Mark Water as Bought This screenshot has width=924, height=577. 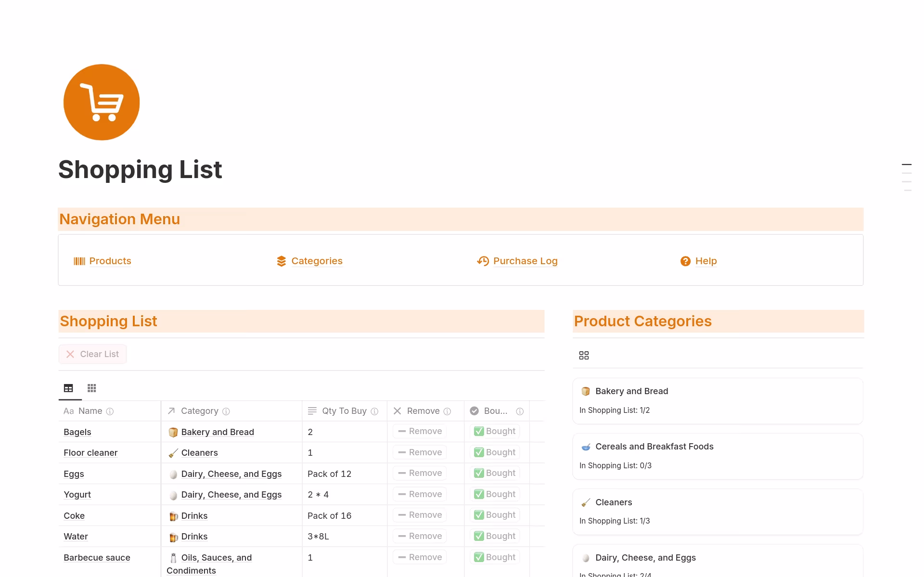tap(495, 536)
